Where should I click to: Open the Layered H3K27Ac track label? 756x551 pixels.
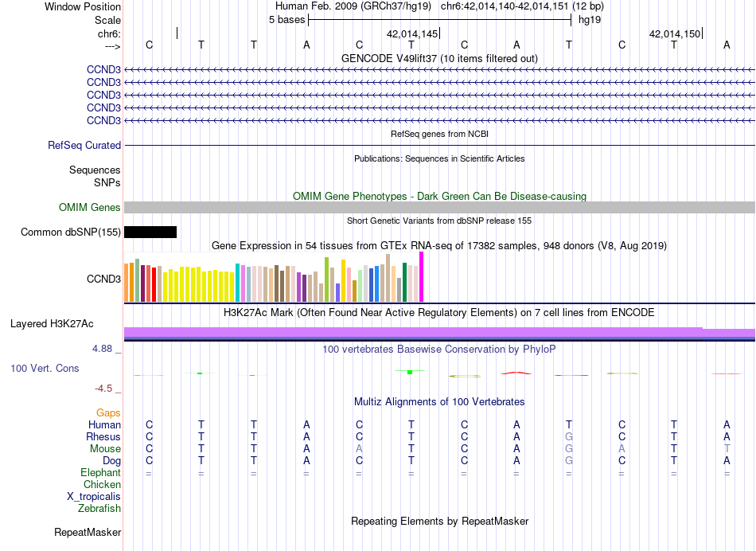52,324
